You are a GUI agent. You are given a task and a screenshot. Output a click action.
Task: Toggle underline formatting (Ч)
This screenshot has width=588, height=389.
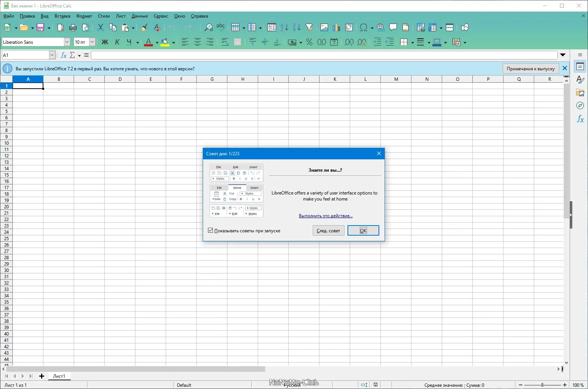click(129, 42)
